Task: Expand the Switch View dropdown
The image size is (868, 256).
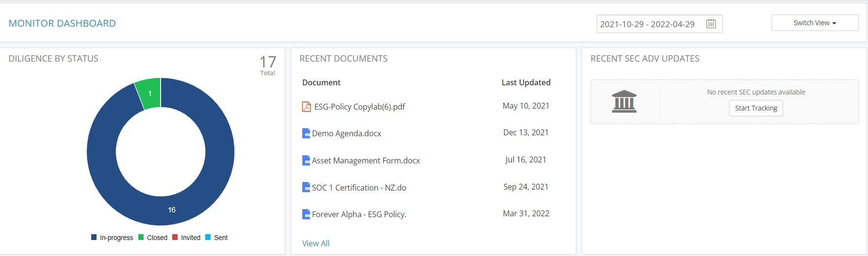Action: (815, 23)
